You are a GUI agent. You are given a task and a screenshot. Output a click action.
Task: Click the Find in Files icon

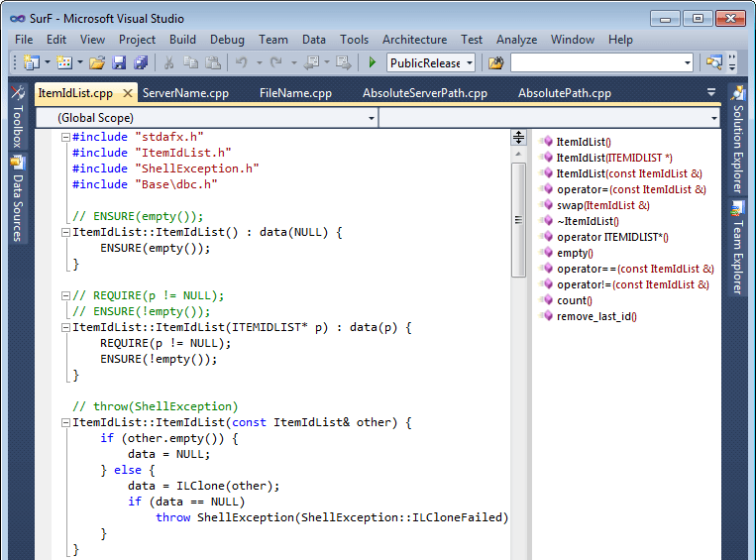pos(495,62)
